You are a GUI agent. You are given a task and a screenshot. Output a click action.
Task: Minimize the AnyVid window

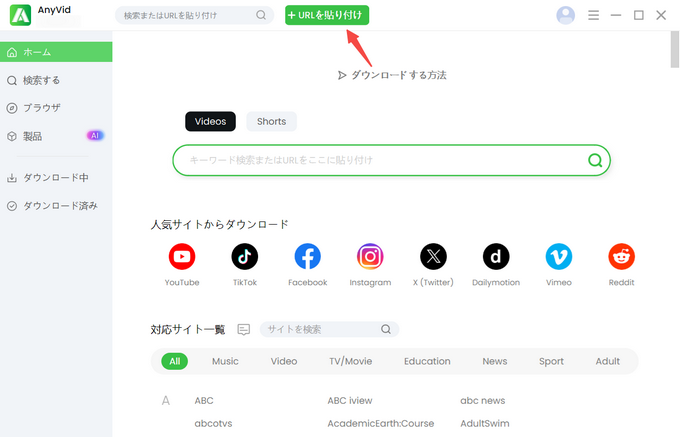[616, 15]
